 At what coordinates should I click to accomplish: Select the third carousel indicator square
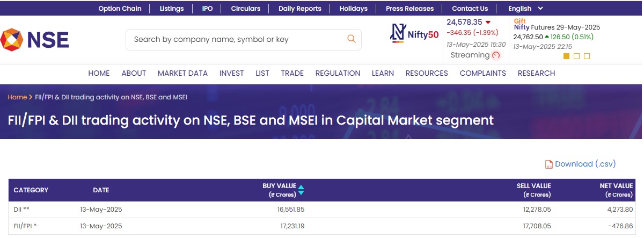tap(587, 56)
